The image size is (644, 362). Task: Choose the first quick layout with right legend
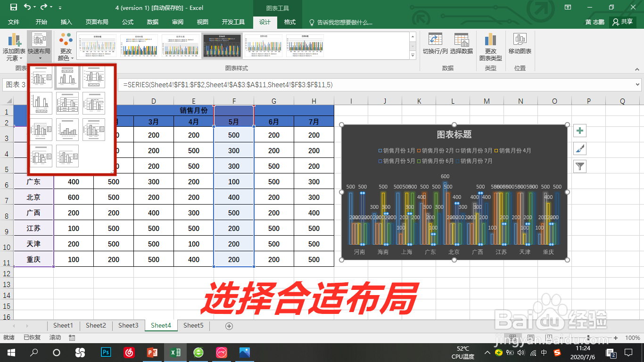point(41,78)
